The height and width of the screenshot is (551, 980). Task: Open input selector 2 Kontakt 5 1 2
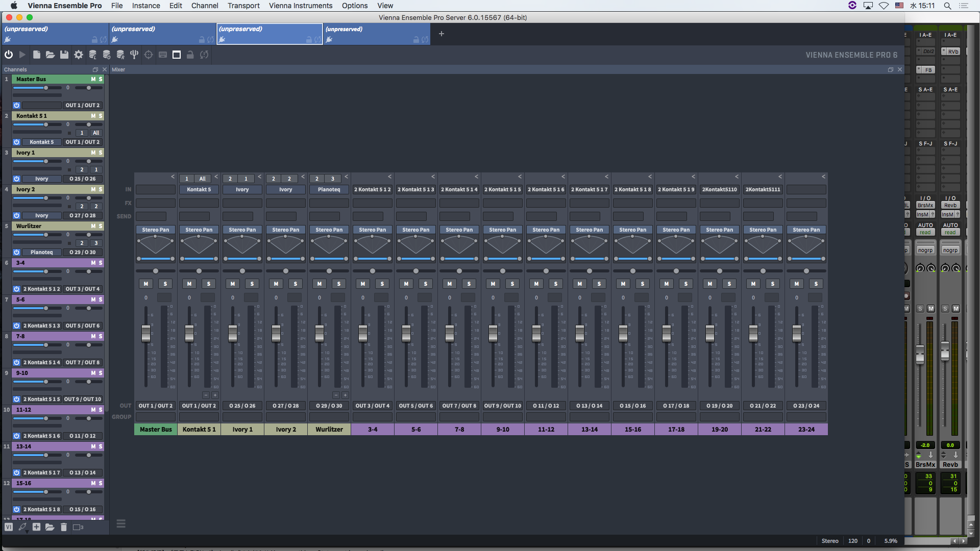[x=373, y=189]
